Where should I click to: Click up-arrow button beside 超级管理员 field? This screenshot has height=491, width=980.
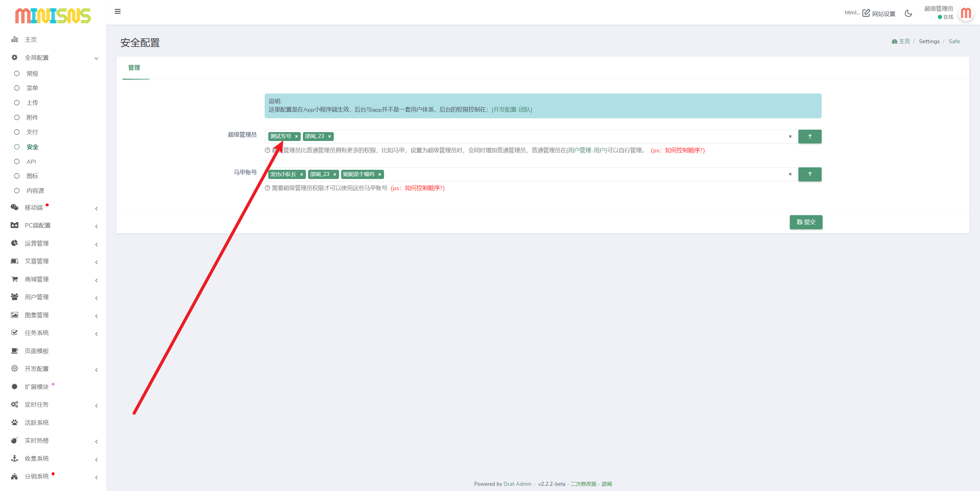point(809,136)
